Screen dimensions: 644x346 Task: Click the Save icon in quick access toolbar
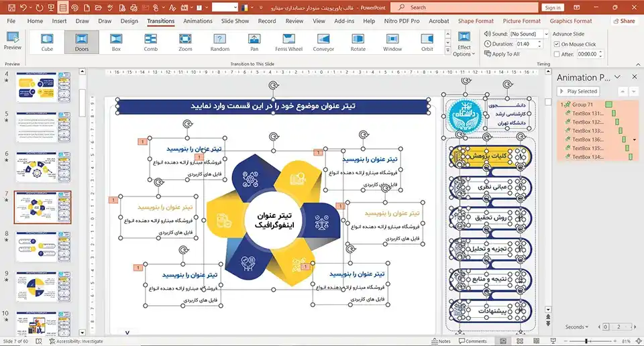tap(11, 7)
